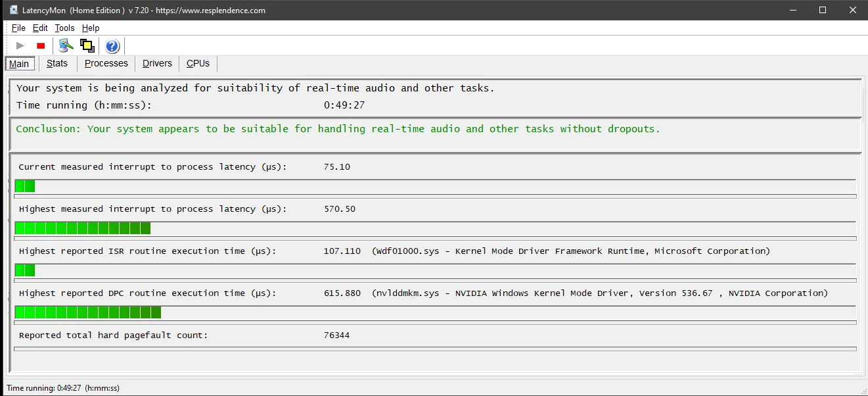This screenshot has width=868, height=396.
Task: Click 'Highest reported DPC routine execution time' label
Action: (148, 293)
